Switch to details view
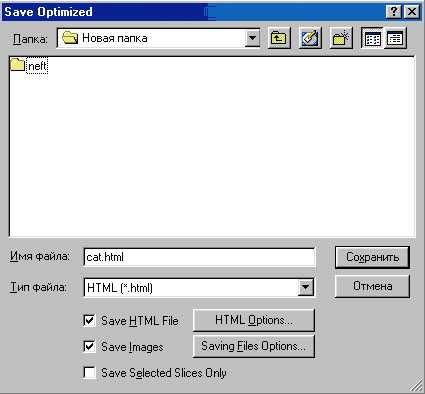The image size is (425, 394). [395, 38]
